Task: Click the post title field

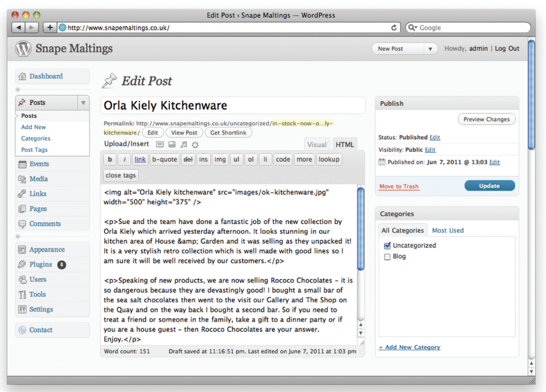Action: [233, 105]
